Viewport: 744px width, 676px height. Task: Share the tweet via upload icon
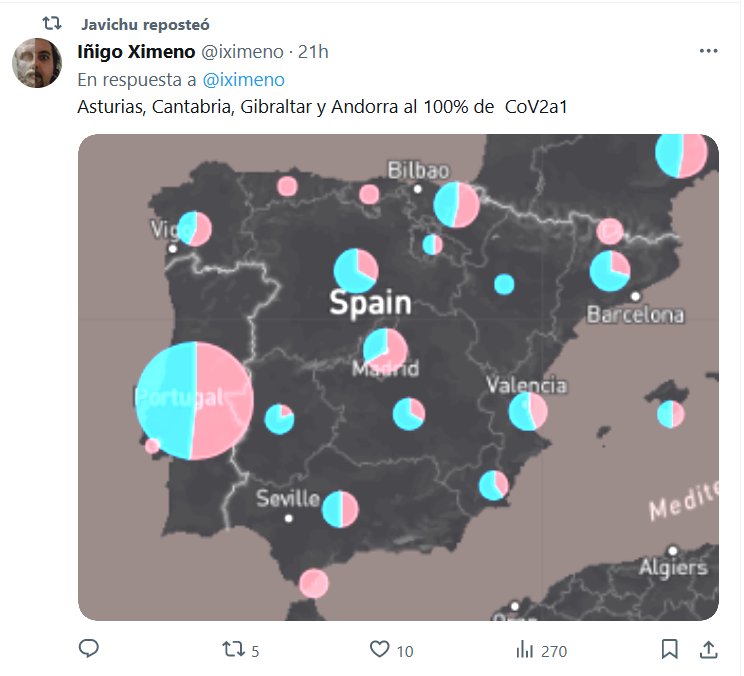[x=708, y=649]
